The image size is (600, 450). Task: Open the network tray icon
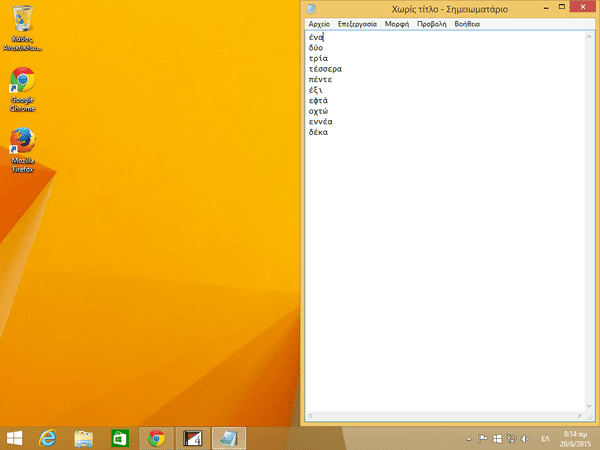click(511, 439)
